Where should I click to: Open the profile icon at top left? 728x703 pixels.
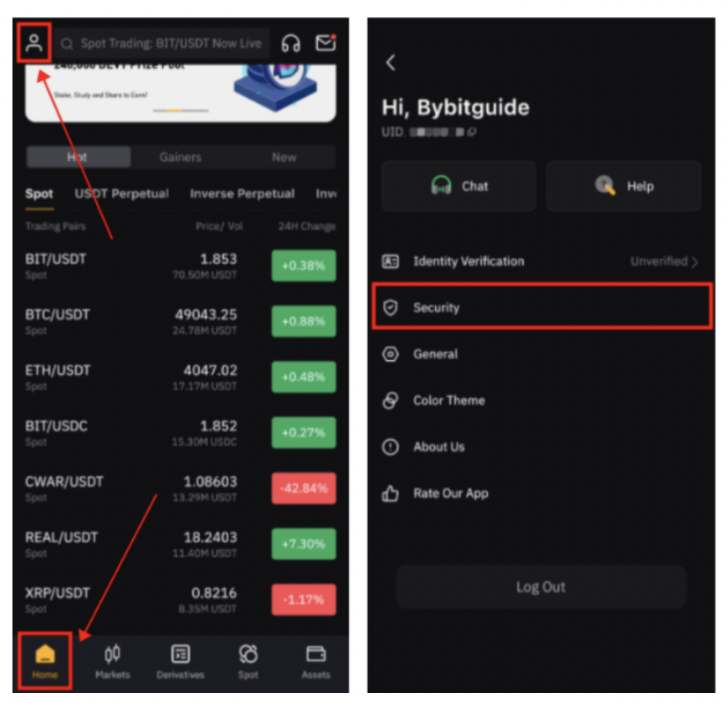pyautogui.click(x=34, y=43)
